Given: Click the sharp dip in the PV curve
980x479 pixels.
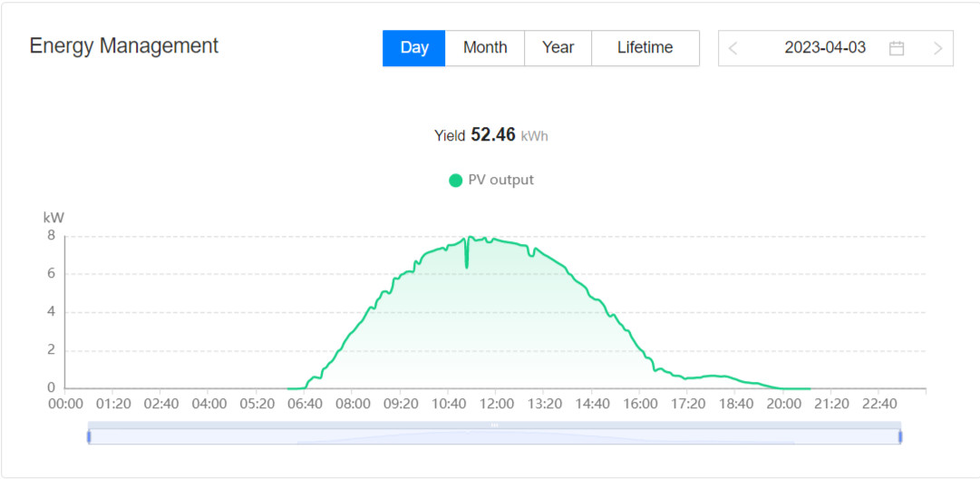Looking at the screenshot, I should [467, 265].
